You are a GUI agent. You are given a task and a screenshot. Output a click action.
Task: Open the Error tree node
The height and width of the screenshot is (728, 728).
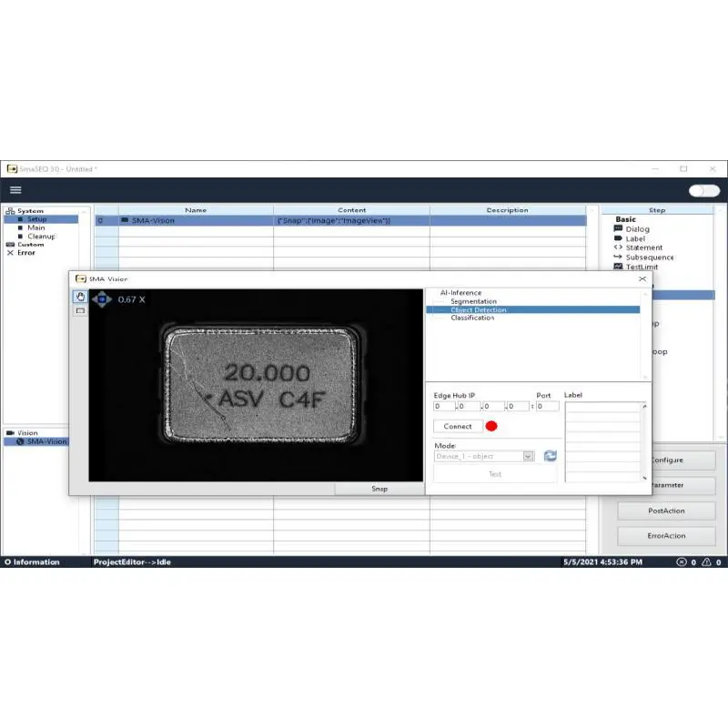pos(26,253)
